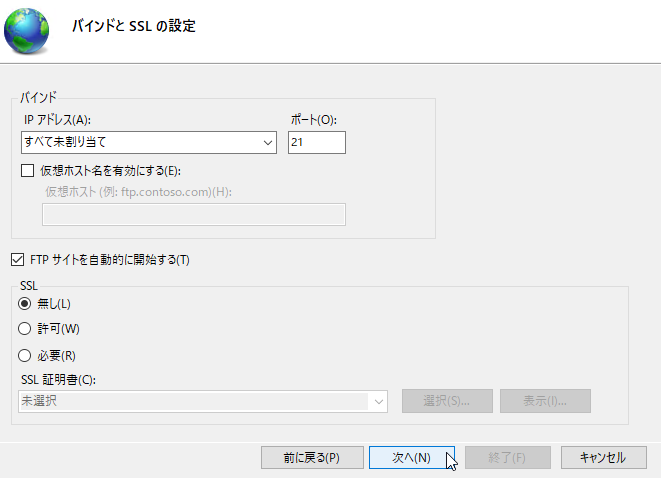661x478 pixels.
Task: Select the 必要(R) SSL radio button
Action: tap(24, 355)
